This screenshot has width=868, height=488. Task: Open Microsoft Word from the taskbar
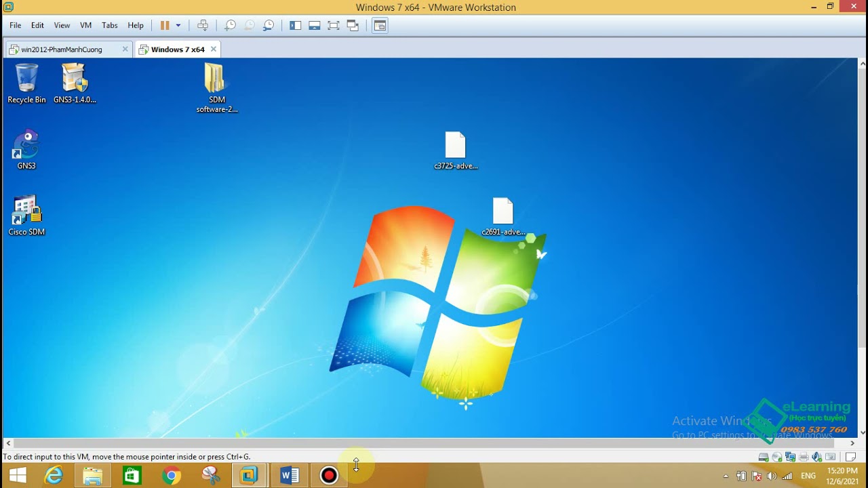click(x=289, y=476)
